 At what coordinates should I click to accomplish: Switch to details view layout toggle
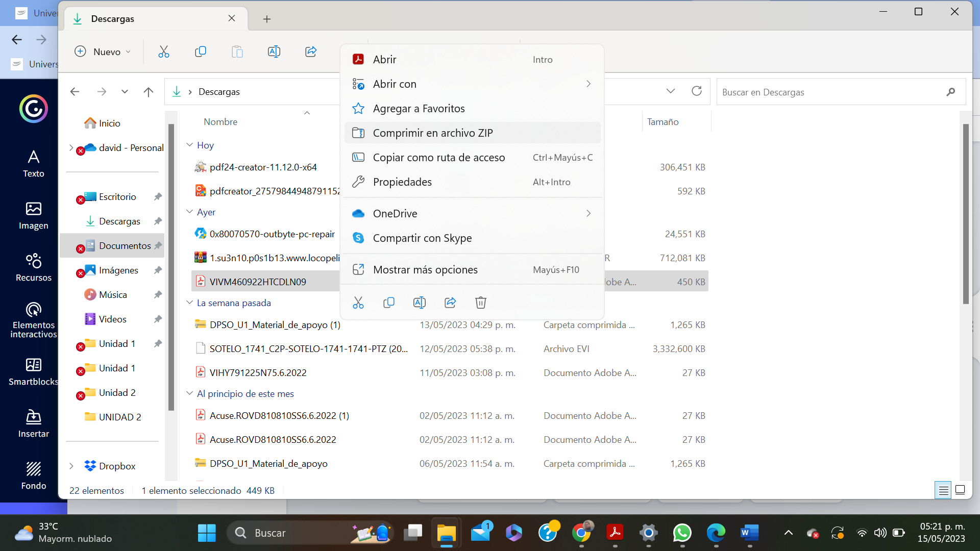click(x=943, y=490)
